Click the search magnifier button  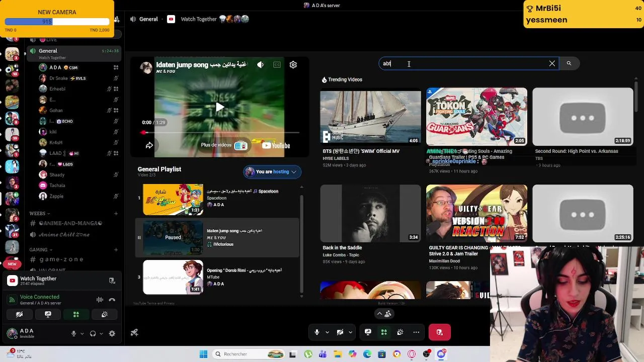(x=569, y=63)
